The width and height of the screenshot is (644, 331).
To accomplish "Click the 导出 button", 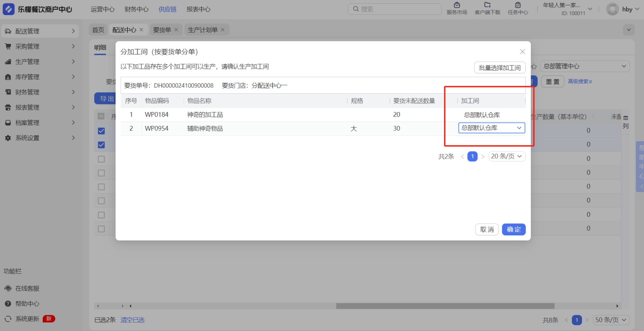I will [x=105, y=99].
